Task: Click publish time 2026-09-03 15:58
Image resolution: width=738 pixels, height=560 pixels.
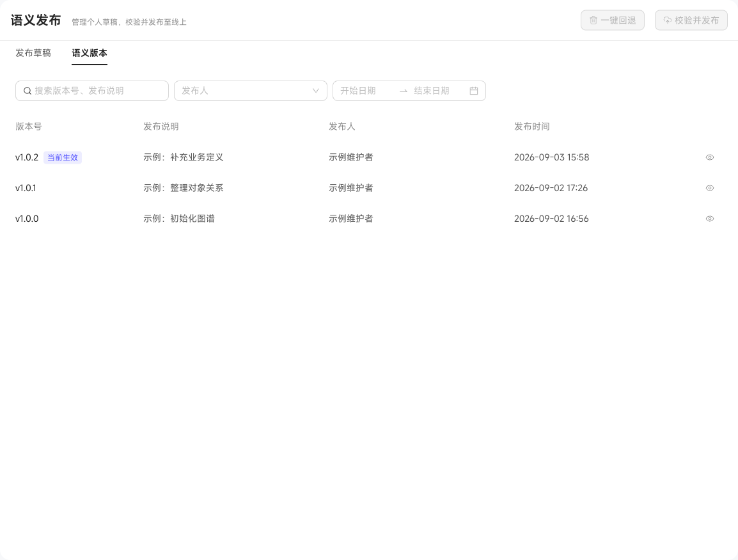Action: [x=552, y=157]
